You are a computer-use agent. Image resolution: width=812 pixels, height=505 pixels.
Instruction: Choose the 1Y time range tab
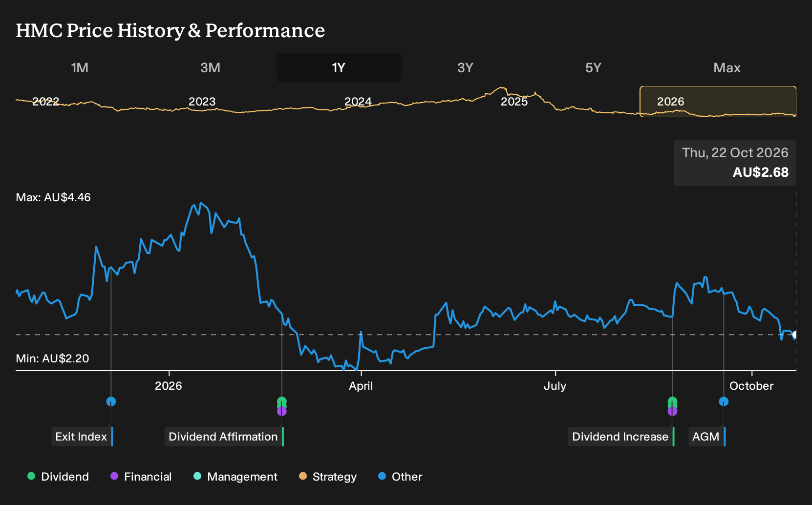(x=339, y=67)
